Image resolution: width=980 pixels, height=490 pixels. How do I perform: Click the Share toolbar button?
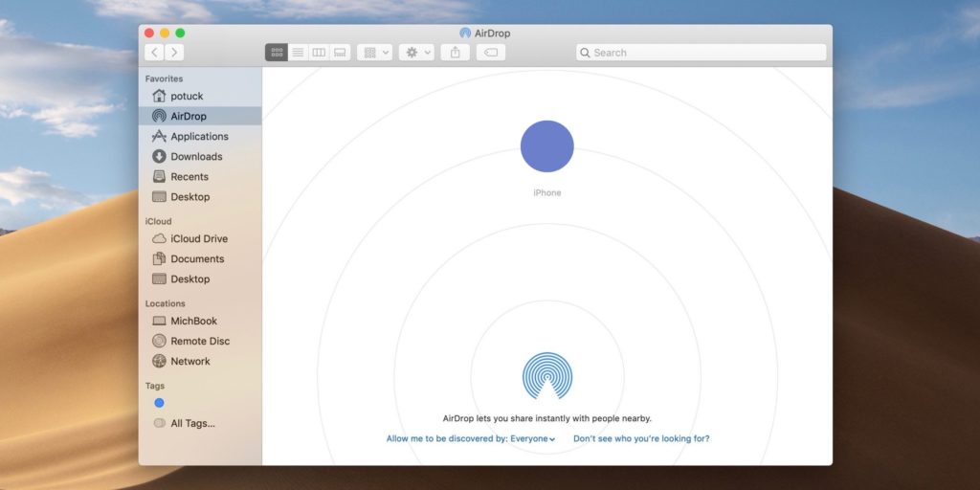coord(455,53)
